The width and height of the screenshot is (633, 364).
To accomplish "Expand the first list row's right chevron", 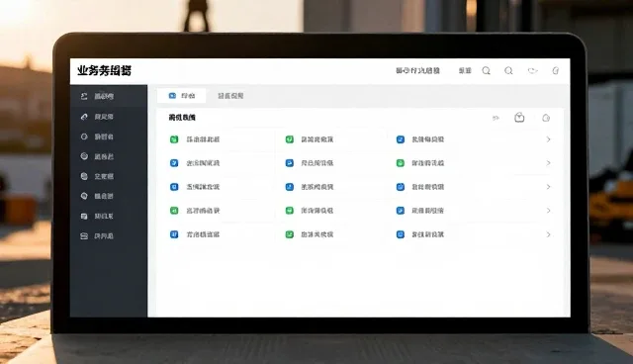I will [548, 139].
